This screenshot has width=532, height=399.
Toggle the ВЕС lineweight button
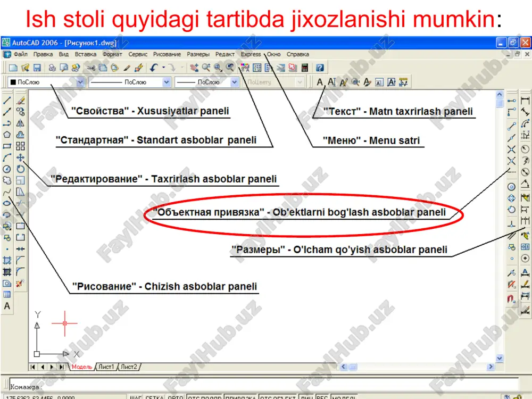322,397
